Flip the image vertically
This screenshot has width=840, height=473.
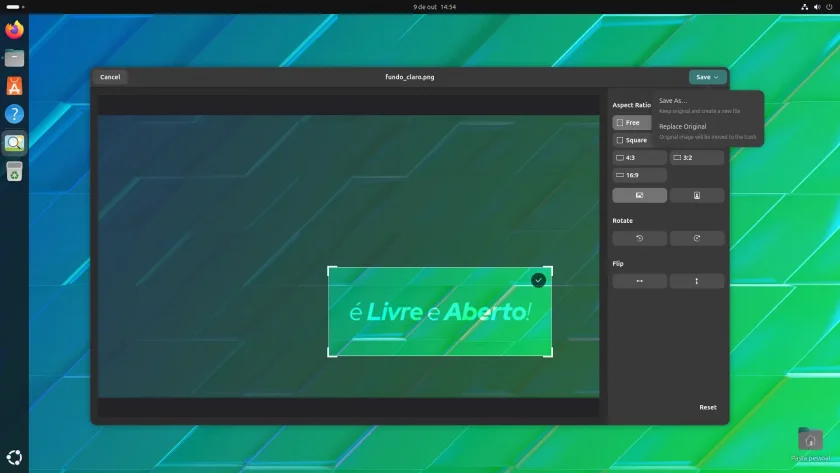[x=697, y=281]
